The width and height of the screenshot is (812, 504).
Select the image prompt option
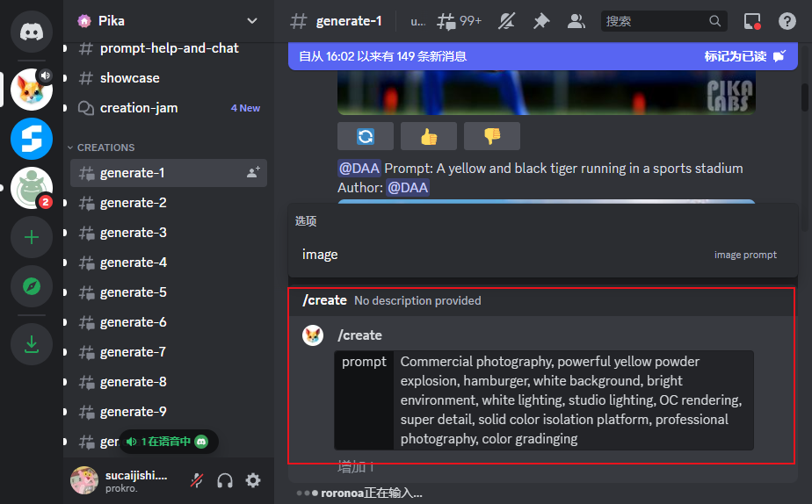[540, 255]
